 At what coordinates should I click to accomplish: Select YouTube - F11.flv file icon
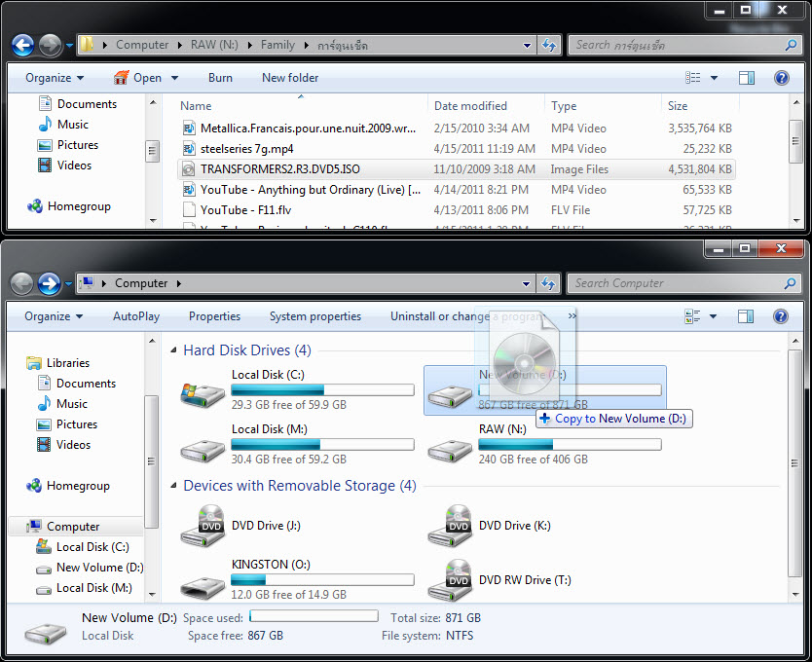pyautogui.click(x=189, y=209)
